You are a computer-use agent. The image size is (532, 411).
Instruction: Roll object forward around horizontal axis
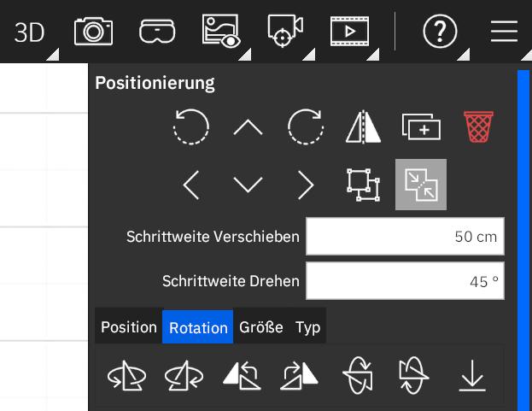pos(358,375)
